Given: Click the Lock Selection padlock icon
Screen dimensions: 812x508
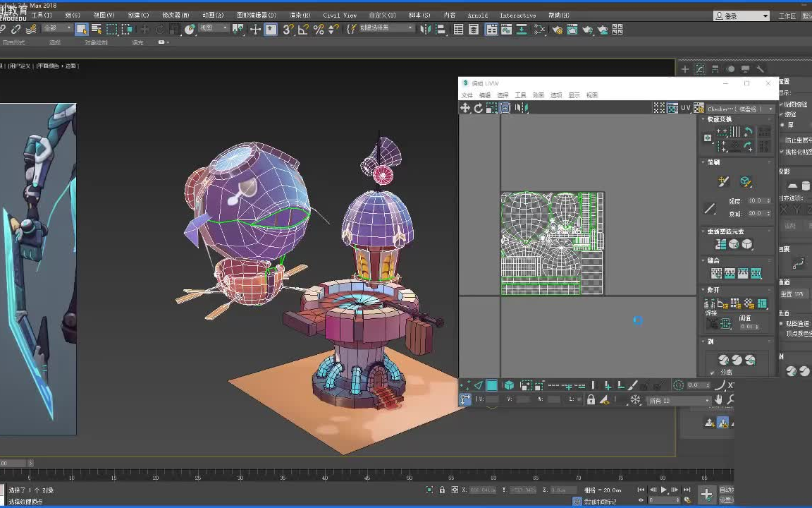Looking at the screenshot, I should point(591,400).
